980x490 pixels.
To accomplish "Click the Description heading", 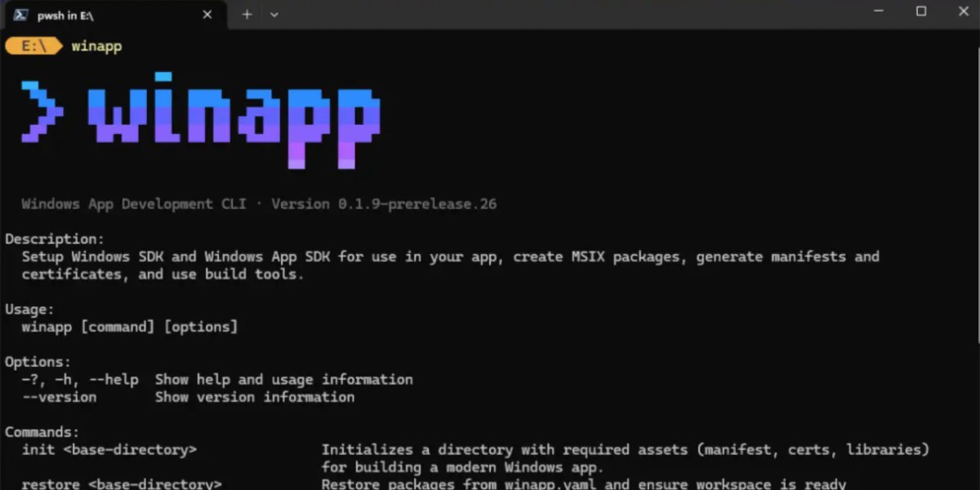I will coord(55,239).
